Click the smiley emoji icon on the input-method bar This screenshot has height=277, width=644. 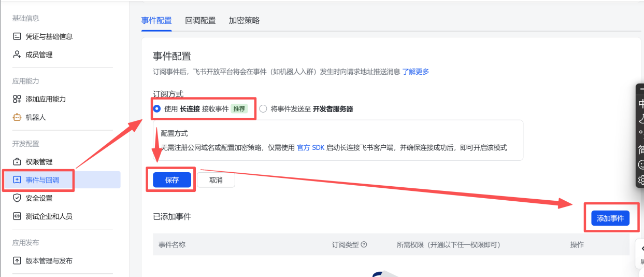[641, 164]
